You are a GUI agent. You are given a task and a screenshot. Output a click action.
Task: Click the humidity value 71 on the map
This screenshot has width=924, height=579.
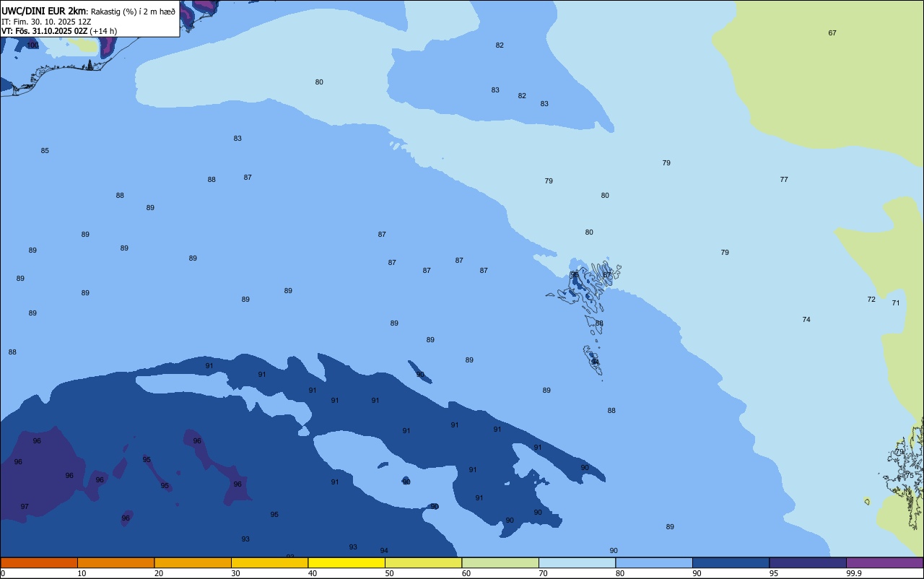(x=896, y=303)
